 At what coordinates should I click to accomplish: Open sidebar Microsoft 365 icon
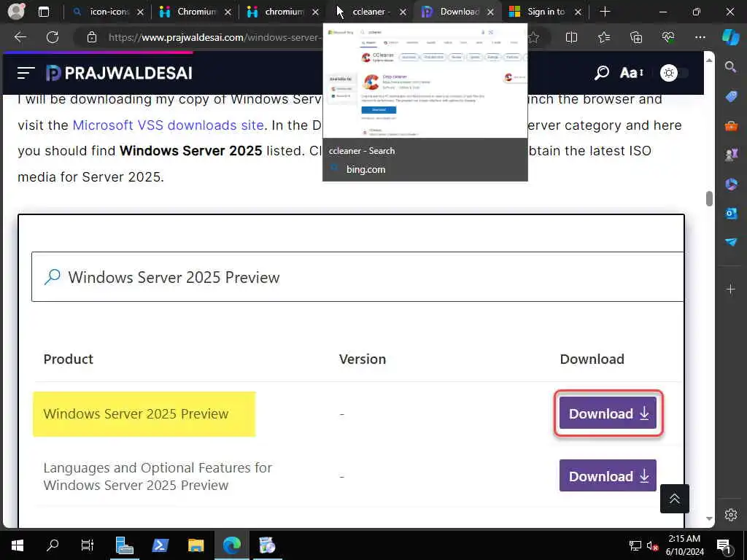click(x=731, y=184)
